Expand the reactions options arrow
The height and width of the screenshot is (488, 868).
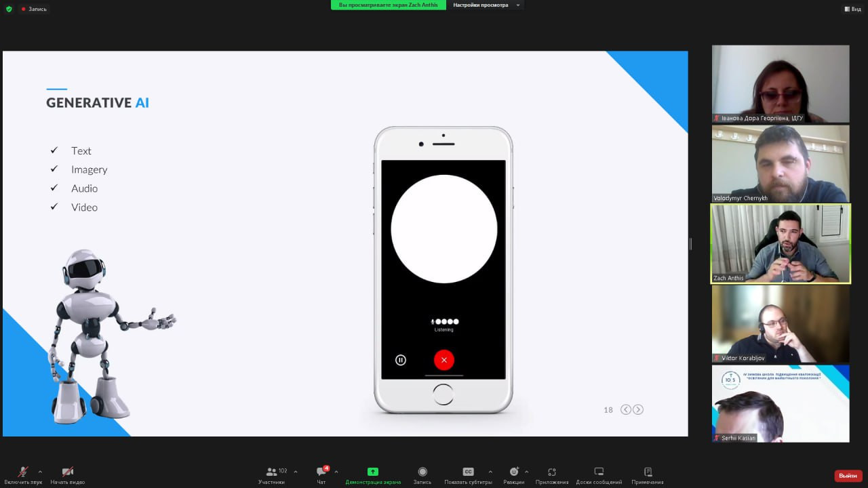tap(526, 472)
